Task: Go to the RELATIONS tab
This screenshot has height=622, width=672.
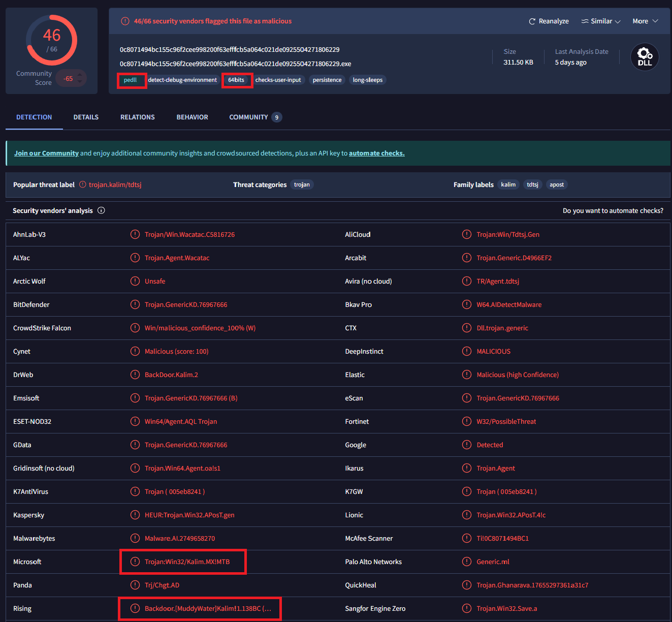Action: point(138,117)
